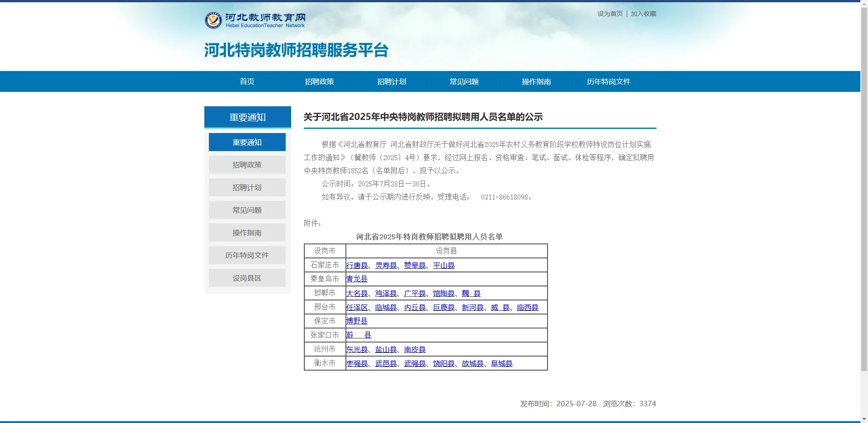Open the 武强县 list link

pyautogui.click(x=415, y=364)
